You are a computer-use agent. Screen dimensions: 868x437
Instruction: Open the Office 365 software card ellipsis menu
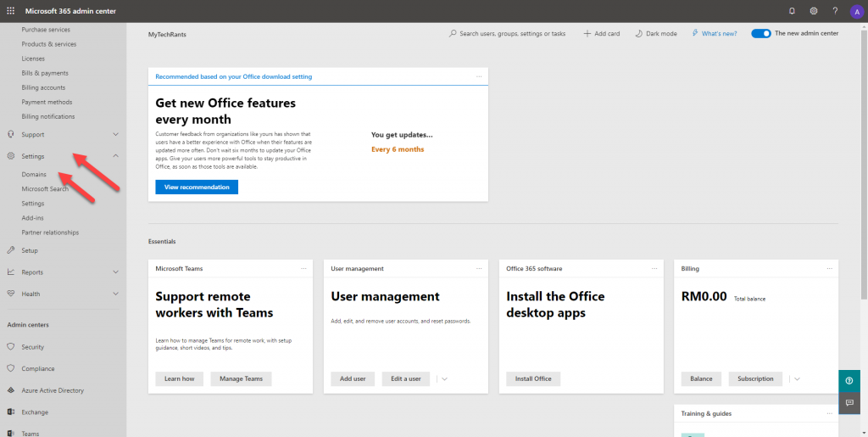tap(655, 269)
